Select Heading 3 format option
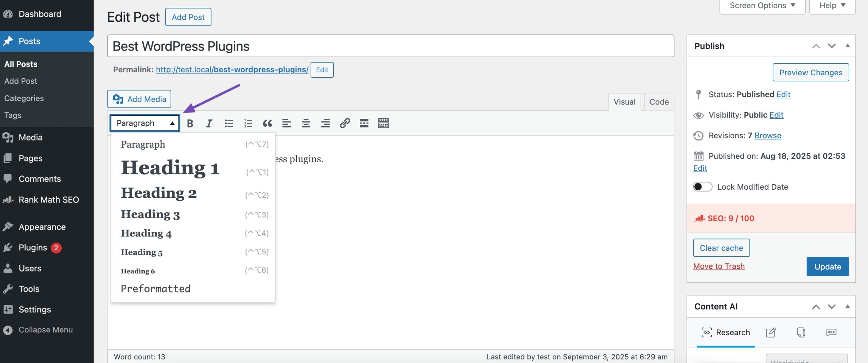This screenshot has height=363, width=868. tap(193, 214)
